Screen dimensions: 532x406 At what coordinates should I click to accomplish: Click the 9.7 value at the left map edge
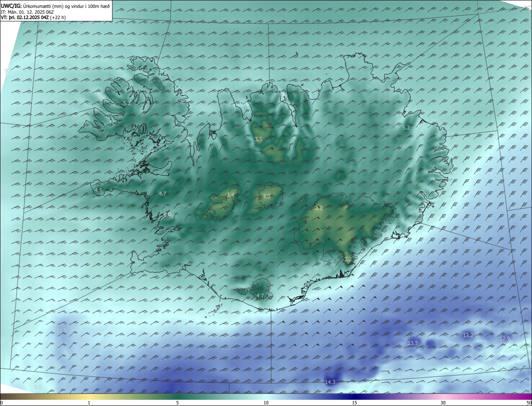click(8, 71)
